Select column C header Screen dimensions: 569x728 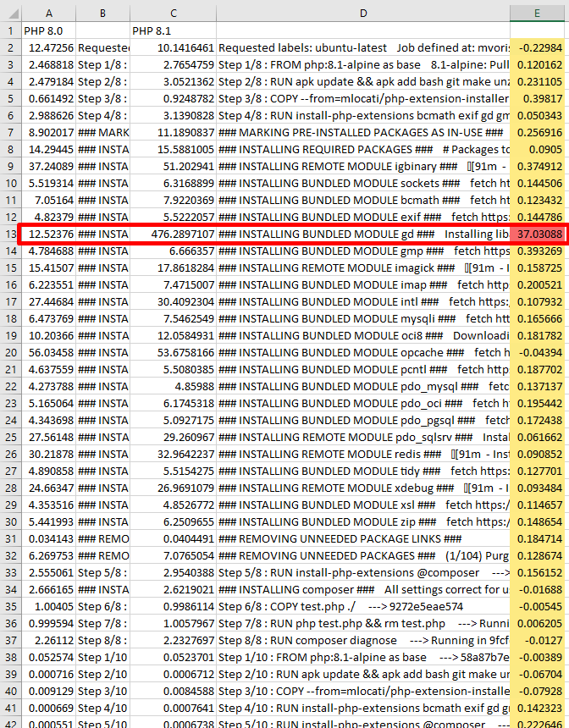point(174,14)
